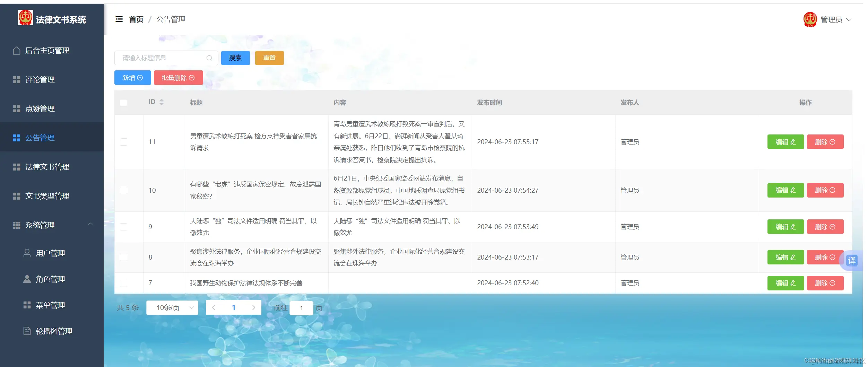The image size is (868, 367).
Task: Open 菜单管理 submenu item
Action: 52,305
